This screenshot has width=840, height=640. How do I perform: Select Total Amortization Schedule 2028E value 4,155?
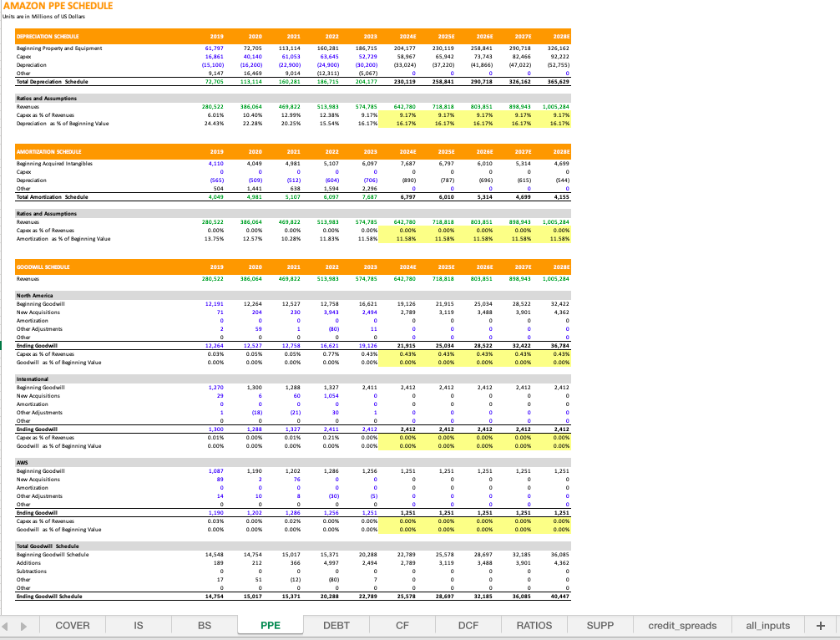point(562,196)
